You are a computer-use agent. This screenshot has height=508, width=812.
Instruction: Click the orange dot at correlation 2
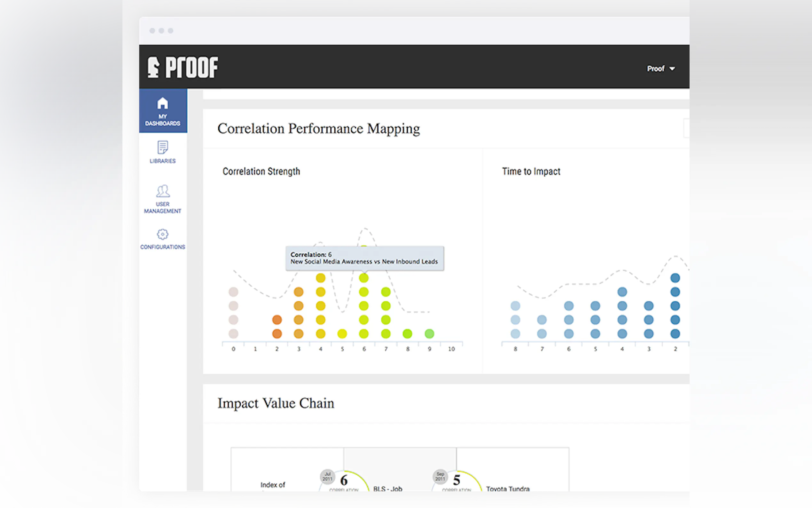pyautogui.click(x=277, y=320)
